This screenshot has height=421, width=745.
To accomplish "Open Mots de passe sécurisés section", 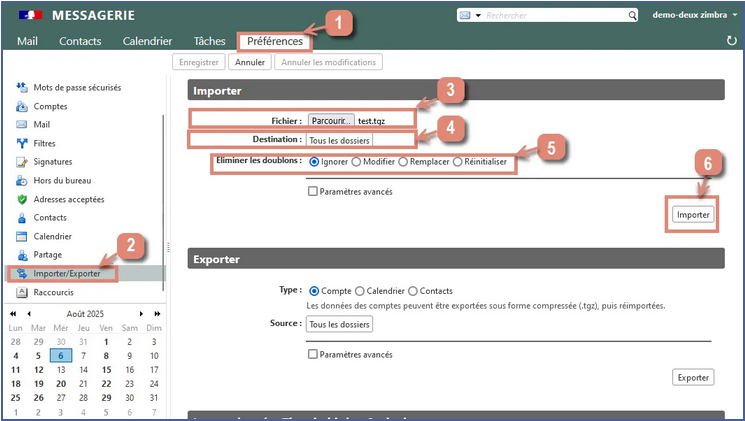I will tap(77, 87).
